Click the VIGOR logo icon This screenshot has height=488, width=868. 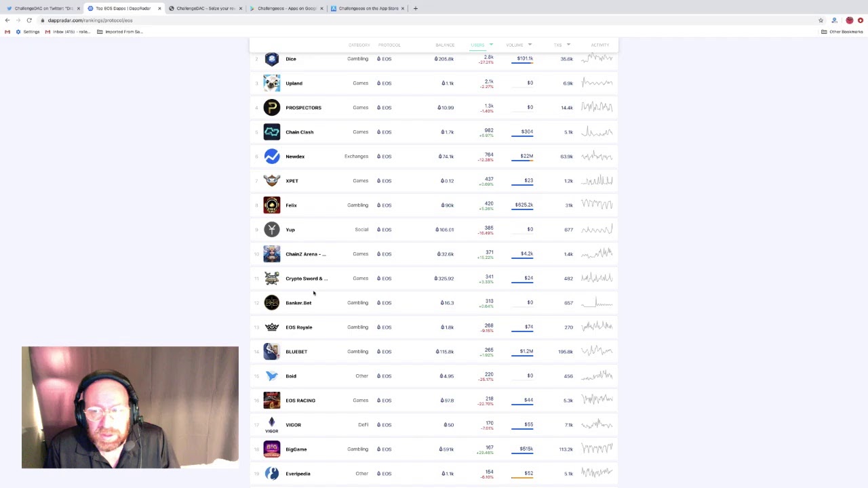(272, 425)
